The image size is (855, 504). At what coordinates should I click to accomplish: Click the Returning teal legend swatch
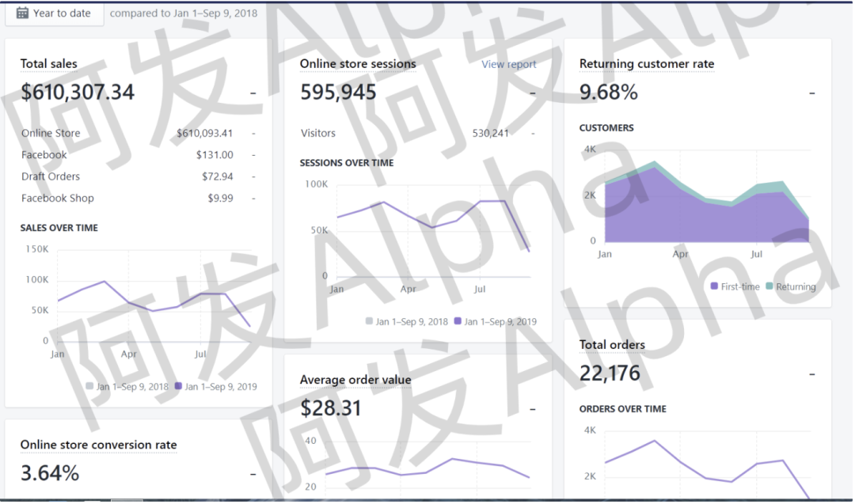pos(769,286)
